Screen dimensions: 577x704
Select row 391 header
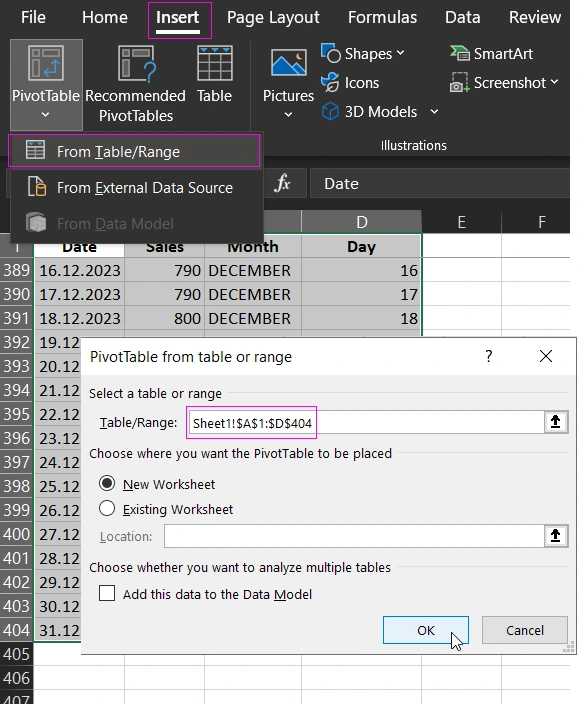[17, 318]
